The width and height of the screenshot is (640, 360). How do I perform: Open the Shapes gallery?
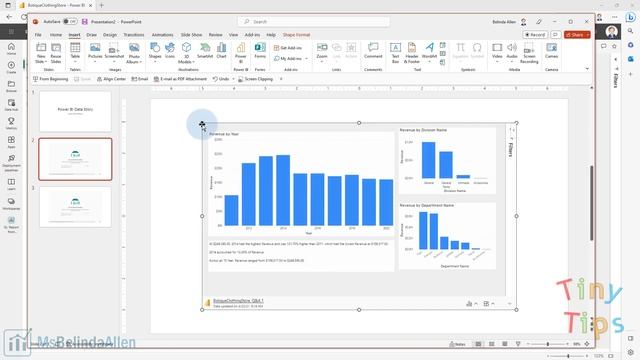[155, 51]
